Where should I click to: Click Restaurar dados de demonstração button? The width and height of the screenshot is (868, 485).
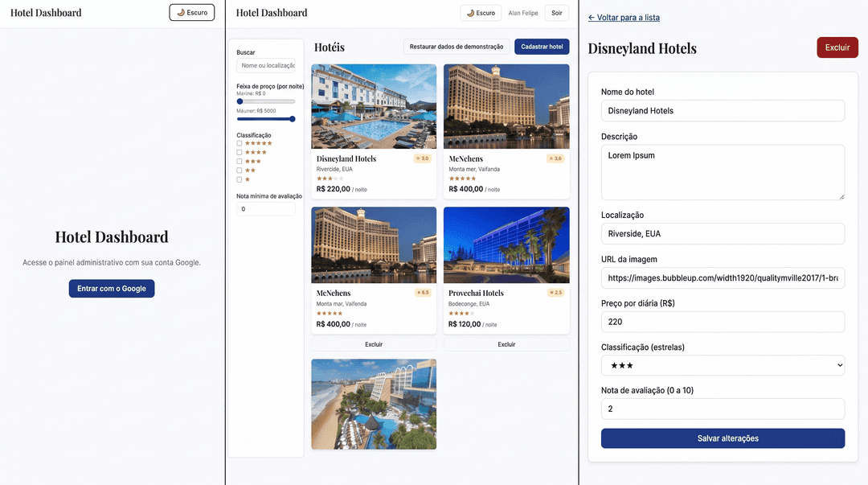coord(457,47)
